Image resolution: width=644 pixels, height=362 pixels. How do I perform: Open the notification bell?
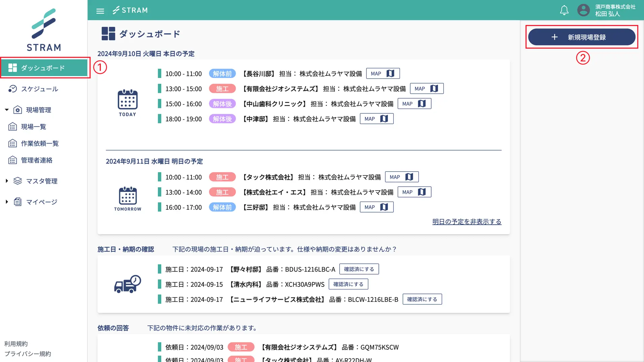pos(564,10)
